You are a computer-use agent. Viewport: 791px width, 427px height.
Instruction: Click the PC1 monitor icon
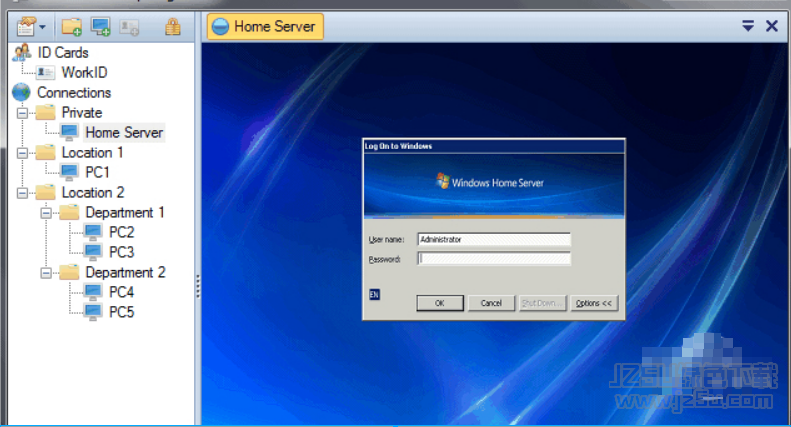[69, 172]
